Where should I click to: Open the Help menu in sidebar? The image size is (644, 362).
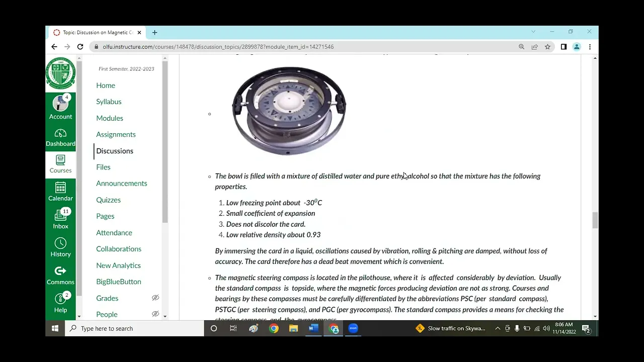(60, 304)
